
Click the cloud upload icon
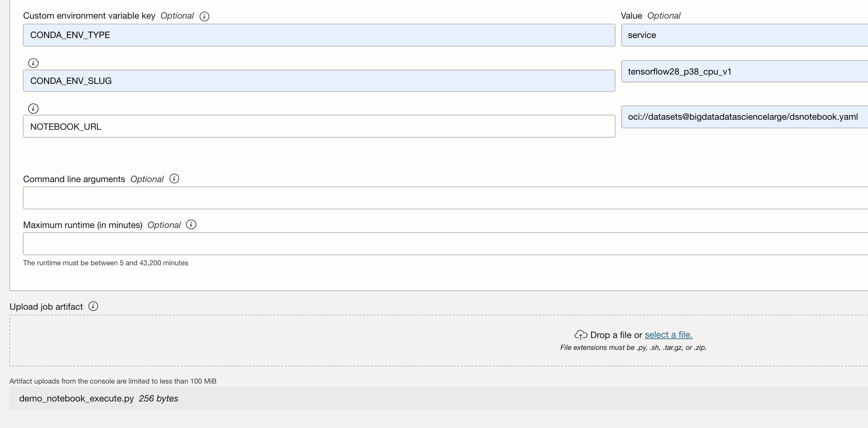(581, 334)
